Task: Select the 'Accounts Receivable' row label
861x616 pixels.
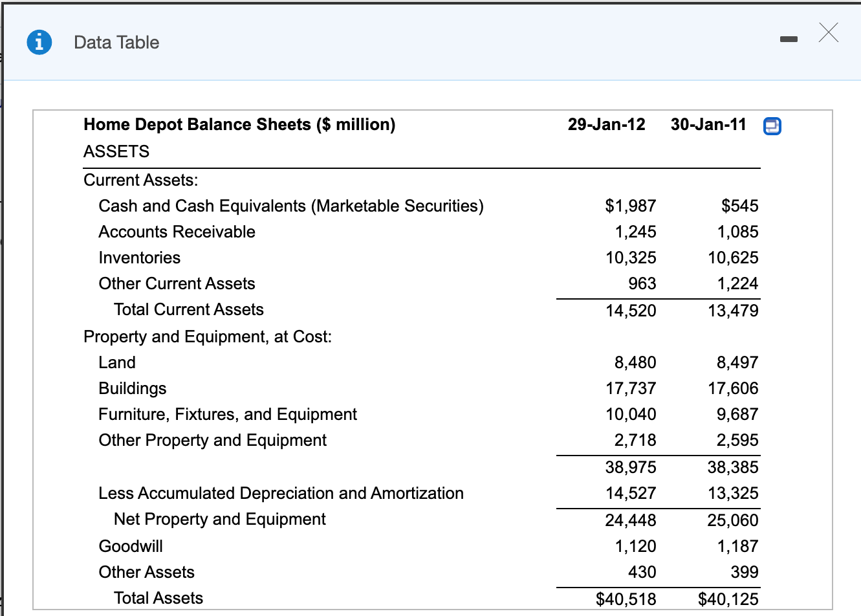Action: (177, 232)
